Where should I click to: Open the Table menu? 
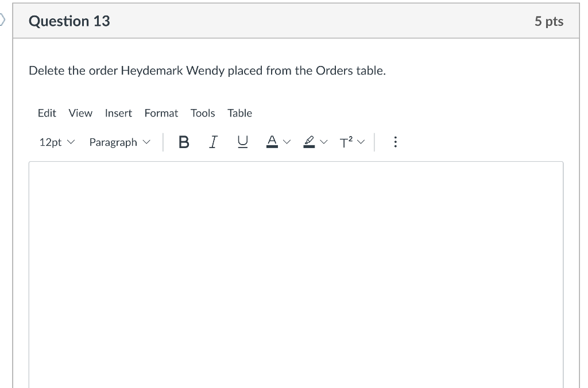(x=239, y=113)
